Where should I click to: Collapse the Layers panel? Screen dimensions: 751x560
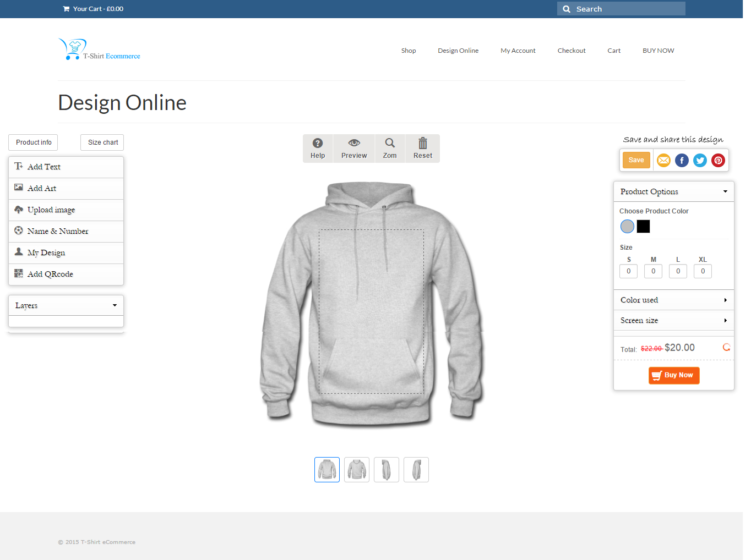pos(66,305)
